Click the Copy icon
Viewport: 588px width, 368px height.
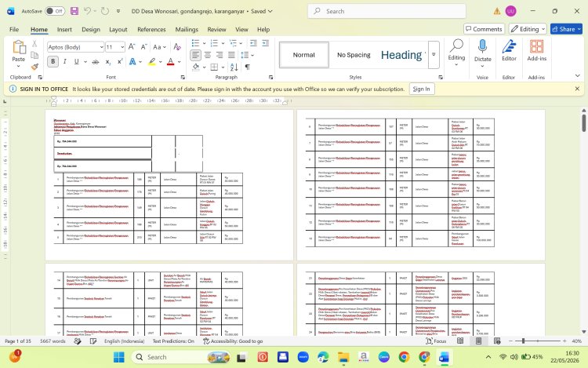pyautogui.click(x=34, y=56)
